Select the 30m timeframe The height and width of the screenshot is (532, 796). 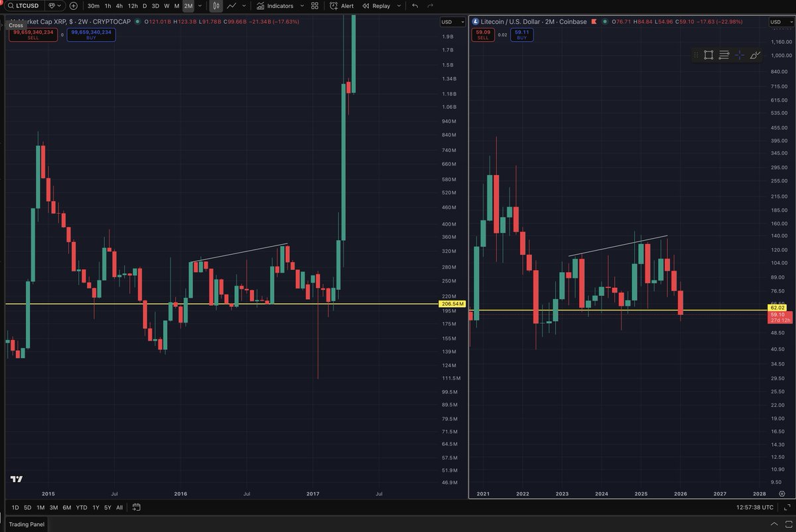[94, 6]
